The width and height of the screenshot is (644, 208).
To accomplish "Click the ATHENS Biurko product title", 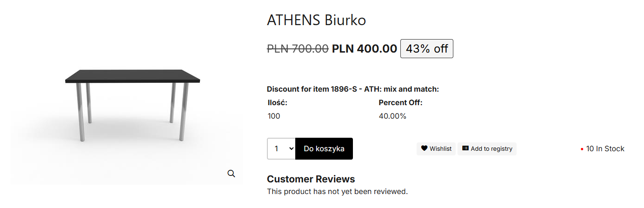I will [316, 20].
